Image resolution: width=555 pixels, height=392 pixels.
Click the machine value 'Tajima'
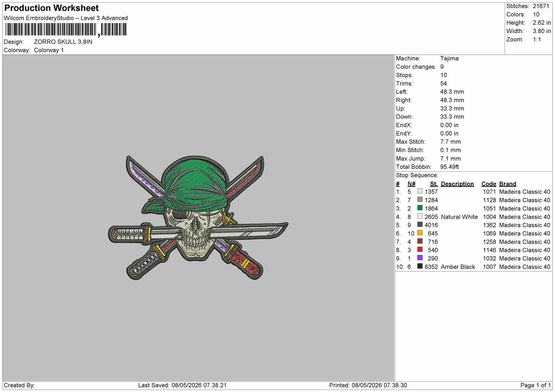pyautogui.click(x=449, y=58)
